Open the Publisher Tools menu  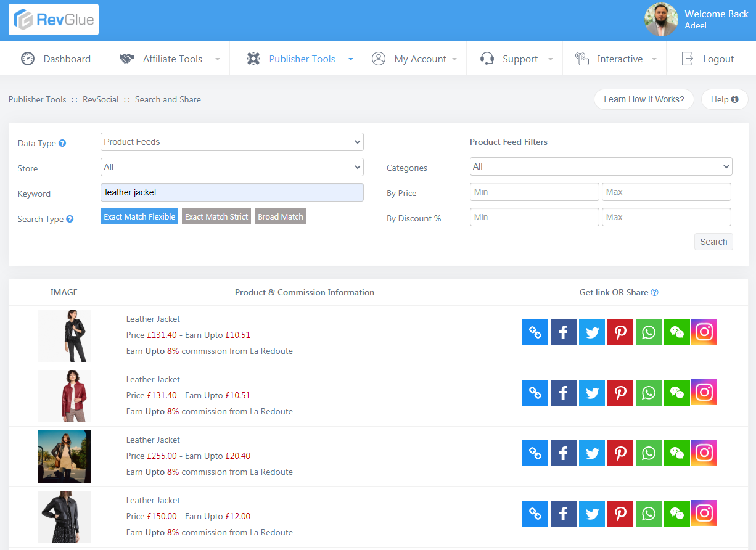click(302, 59)
